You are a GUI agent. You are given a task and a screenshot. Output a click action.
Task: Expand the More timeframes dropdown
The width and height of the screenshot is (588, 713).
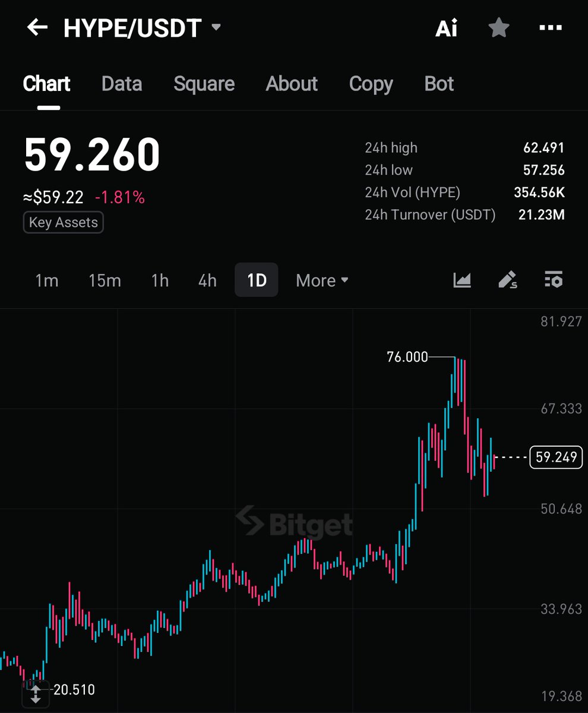(x=322, y=280)
